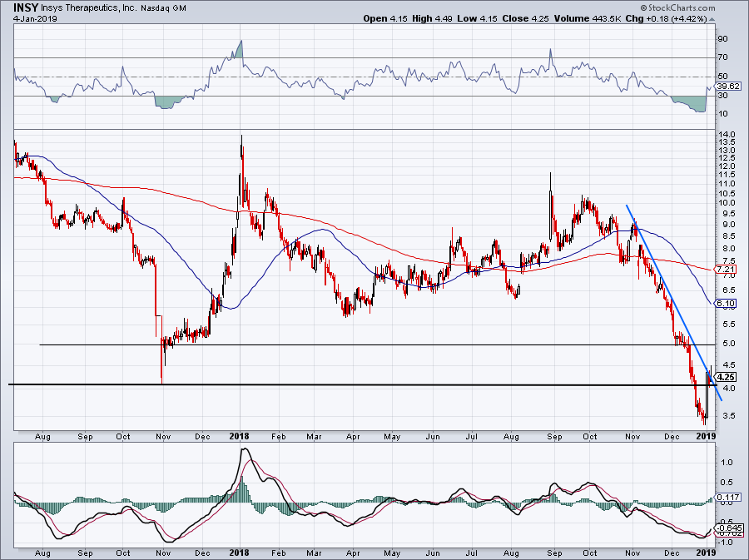Click the Nasdaq GM exchange label

(163, 8)
